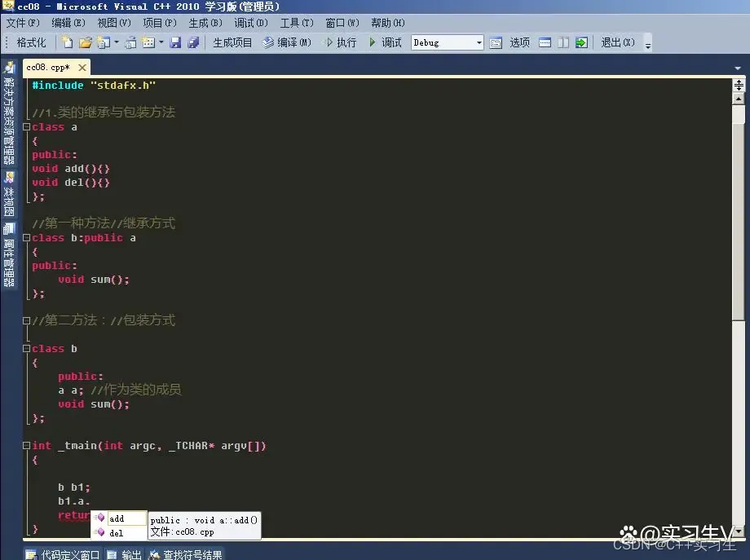Open the add new item dropdown arrow
The width and height of the screenshot is (750, 560).
click(117, 42)
